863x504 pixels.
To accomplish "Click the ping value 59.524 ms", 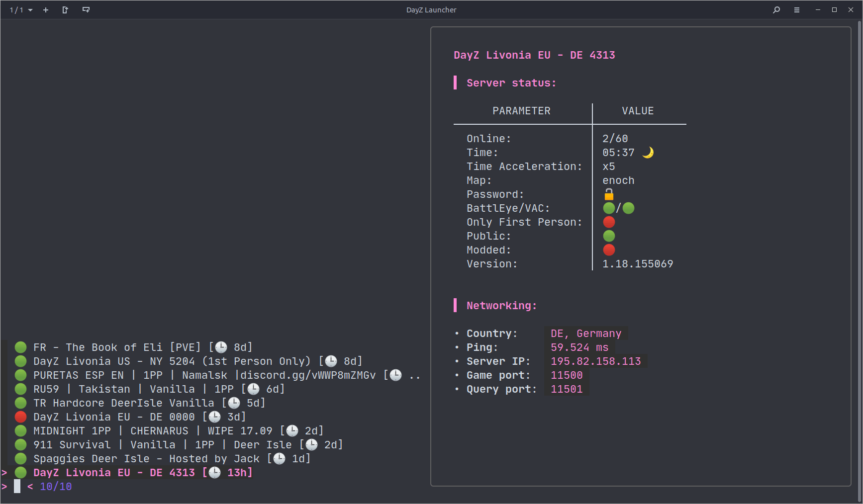I will [x=579, y=347].
